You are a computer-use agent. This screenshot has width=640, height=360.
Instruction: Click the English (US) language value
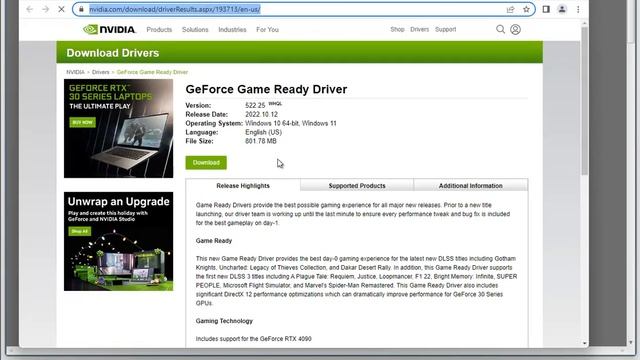coord(263,132)
